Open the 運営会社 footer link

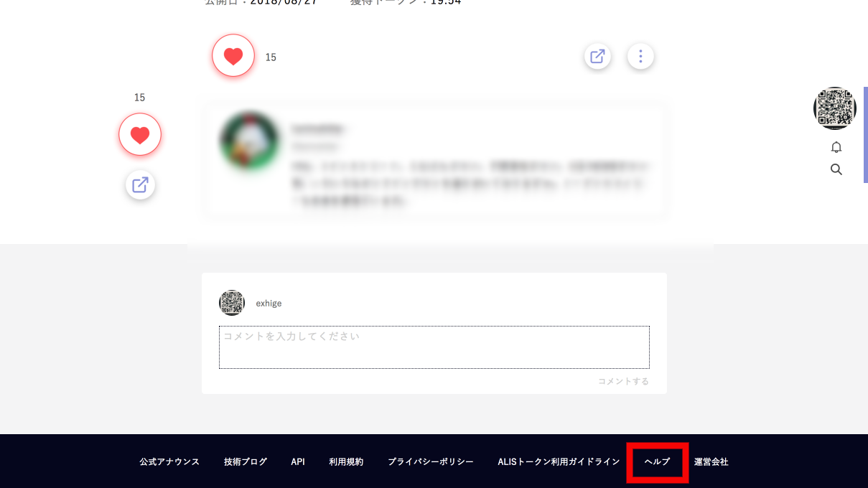tap(711, 462)
